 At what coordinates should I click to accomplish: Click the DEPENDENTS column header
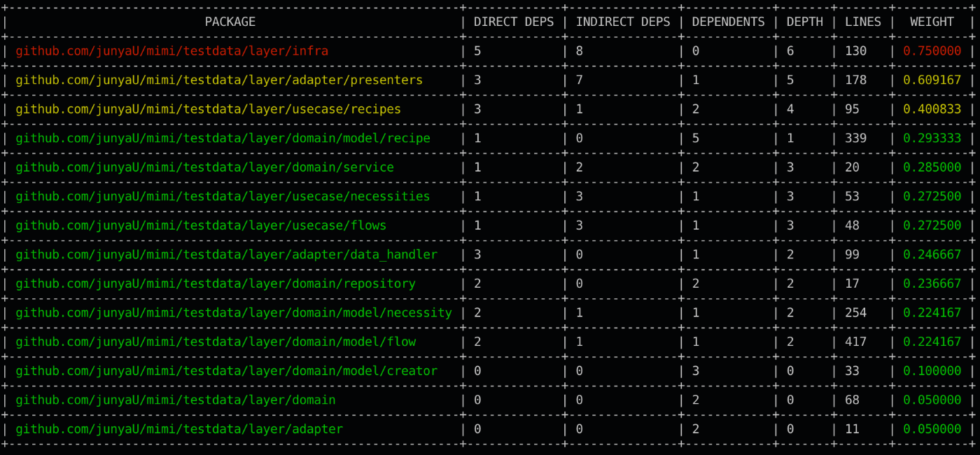coord(728,22)
